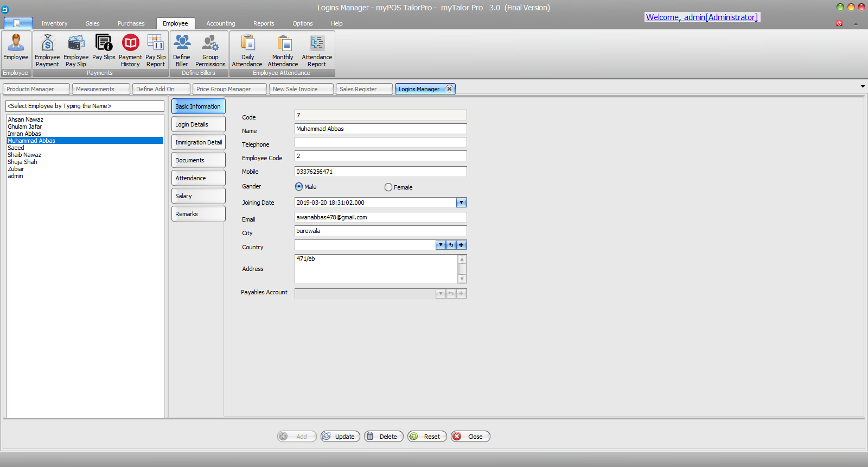Screen dimensions: 868x467
Task: Switch to the Inventory ribbon tab
Action: tap(54, 23)
